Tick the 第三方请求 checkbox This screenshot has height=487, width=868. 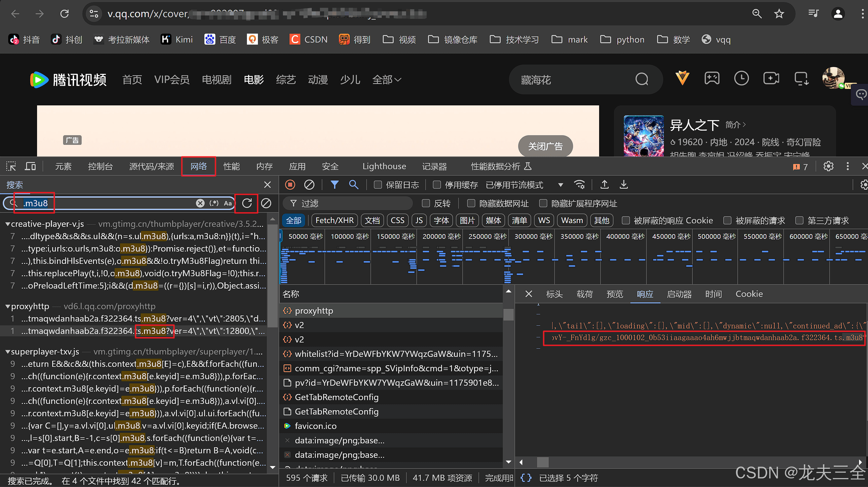(x=799, y=220)
